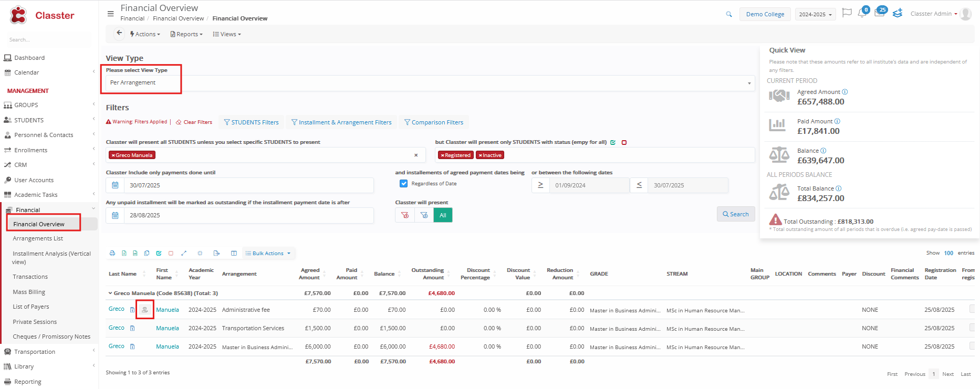Open Arrangements List in sidebar

[x=38, y=238]
